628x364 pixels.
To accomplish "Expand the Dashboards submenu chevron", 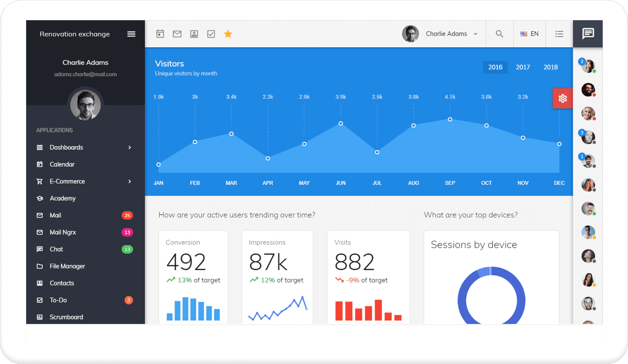I will coord(130,147).
